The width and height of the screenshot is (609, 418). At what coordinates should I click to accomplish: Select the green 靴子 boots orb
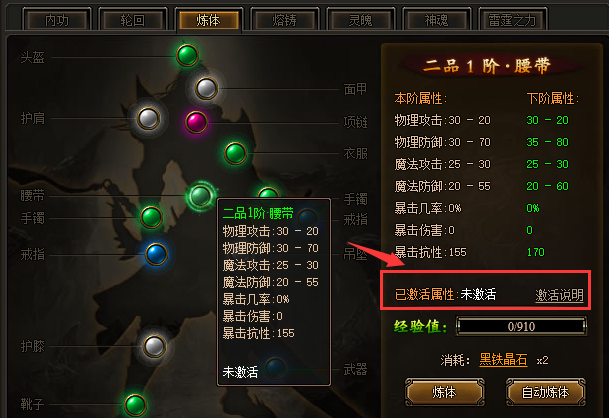[135, 405]
